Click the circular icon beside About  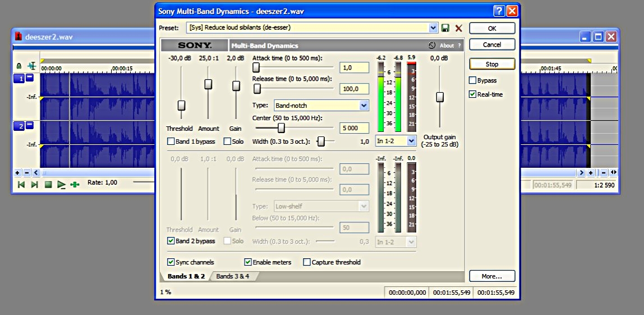pyautogui.click(x=431, y=45)
